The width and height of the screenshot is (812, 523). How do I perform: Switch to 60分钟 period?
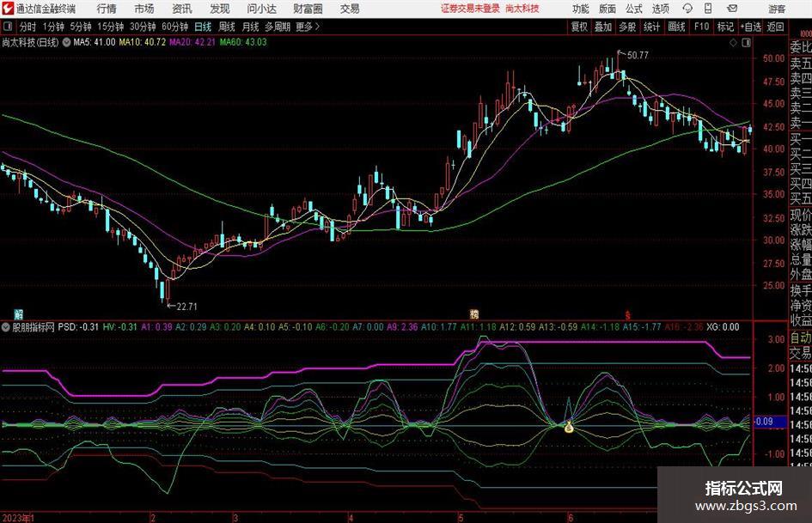pos(174,27)
